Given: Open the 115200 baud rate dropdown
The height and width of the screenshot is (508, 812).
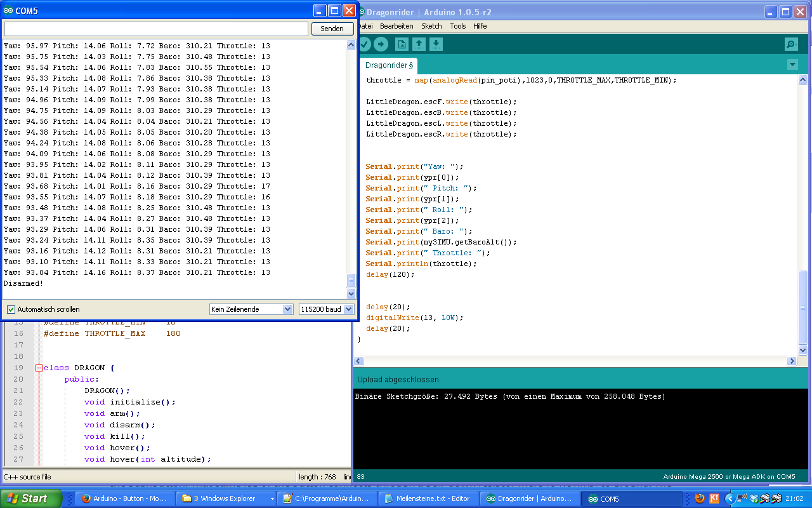Looking at the screenshot, I should coord(326,309).
